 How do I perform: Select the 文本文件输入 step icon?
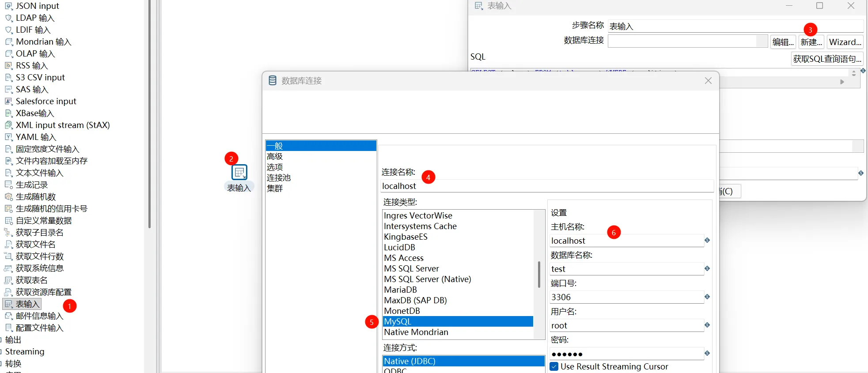pos(8,173)
